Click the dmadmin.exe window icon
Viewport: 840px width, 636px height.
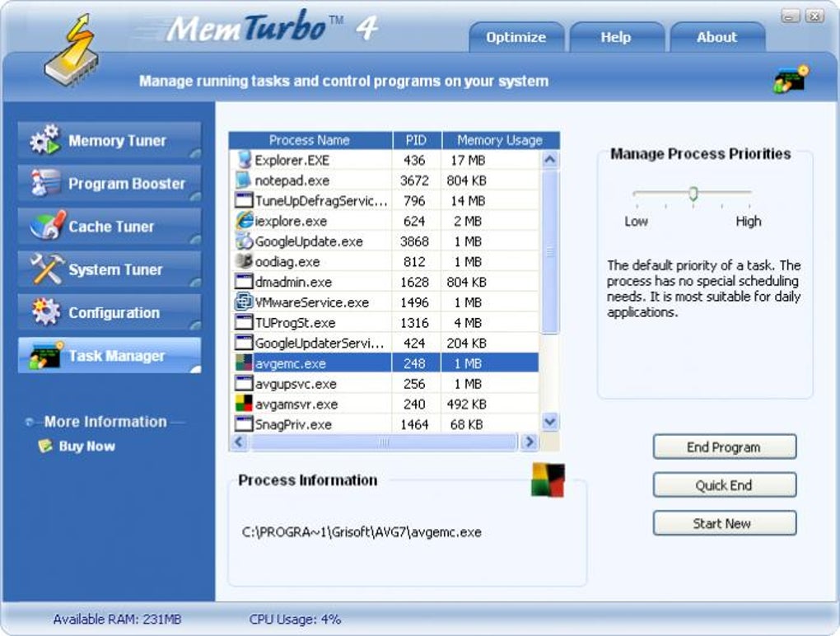click(244, 282)
